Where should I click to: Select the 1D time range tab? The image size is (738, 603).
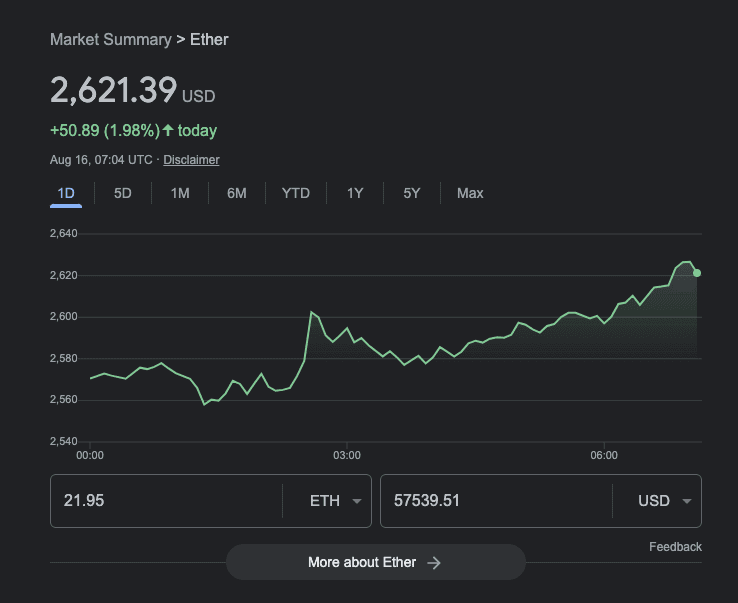point(66,193)
